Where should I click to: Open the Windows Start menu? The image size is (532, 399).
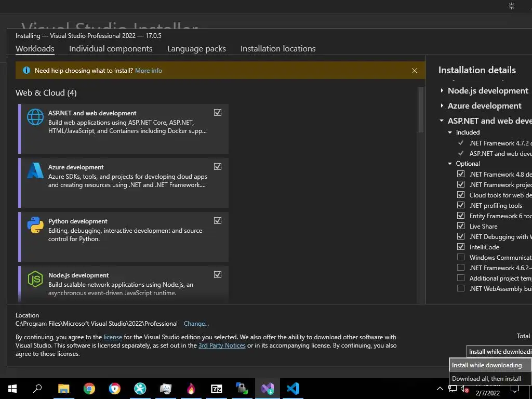pyautogui.click(x=12, y=388)
